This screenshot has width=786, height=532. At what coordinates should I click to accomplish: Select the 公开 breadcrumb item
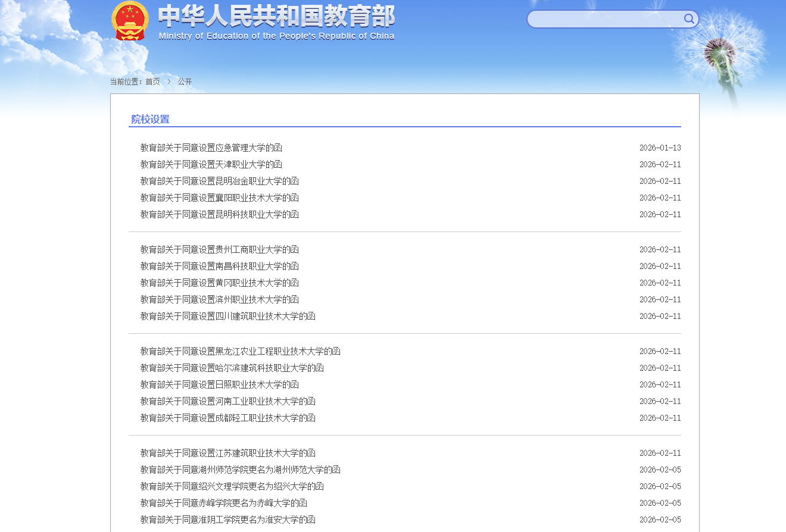pyautogui.click(x=184, y=81)
